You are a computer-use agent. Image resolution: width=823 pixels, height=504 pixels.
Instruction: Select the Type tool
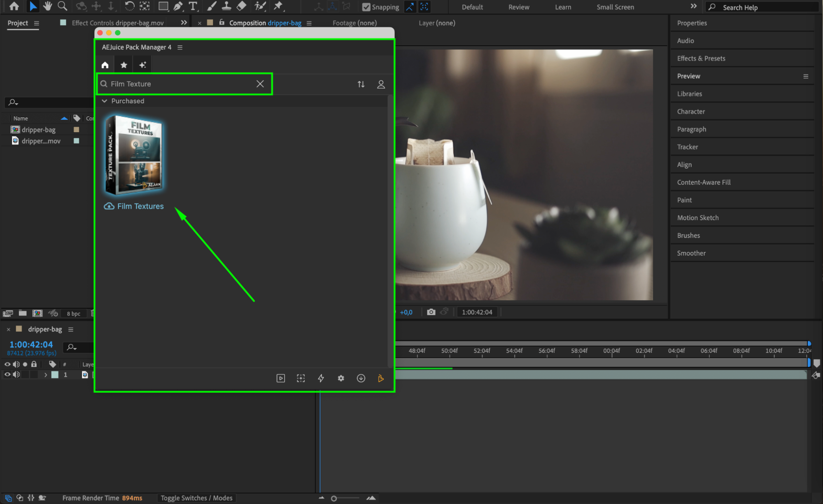(x=193, y=6)
